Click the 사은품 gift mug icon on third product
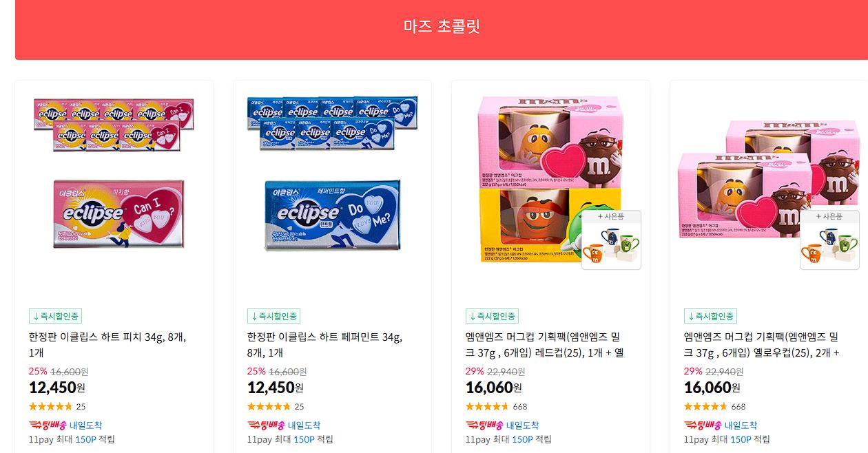868x453 pixels. point(611,240)
